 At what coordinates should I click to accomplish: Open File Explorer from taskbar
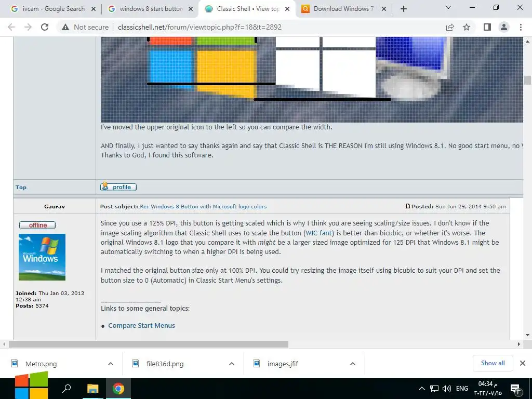pos(92,389)
